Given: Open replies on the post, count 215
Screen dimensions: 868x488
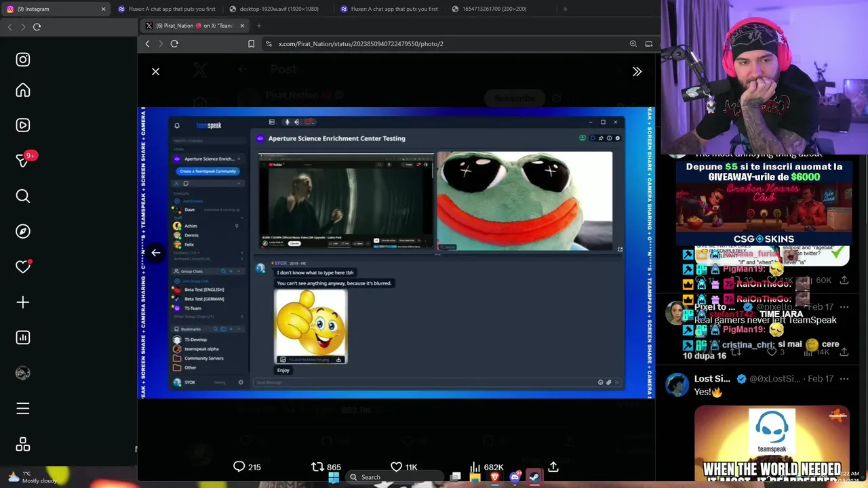Looking at the screenshot, I should click(x=247, y=467).
